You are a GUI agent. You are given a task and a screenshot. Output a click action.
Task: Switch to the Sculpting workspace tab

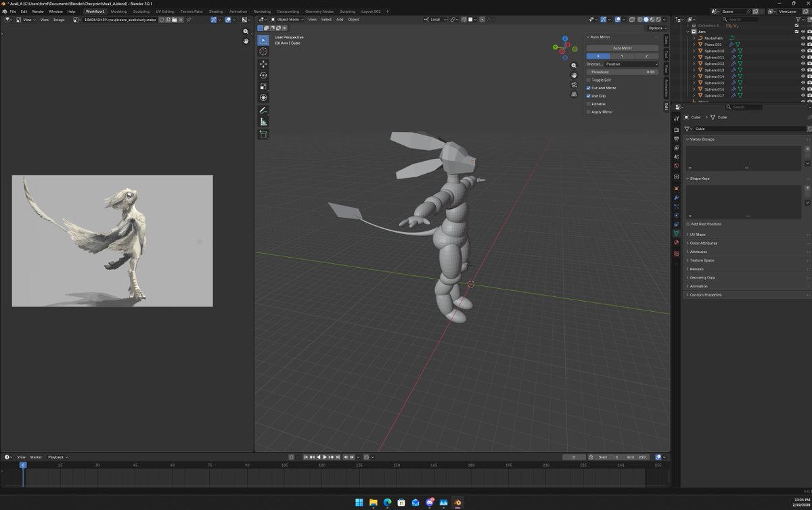pyautogui.click(x=141, y=11)
